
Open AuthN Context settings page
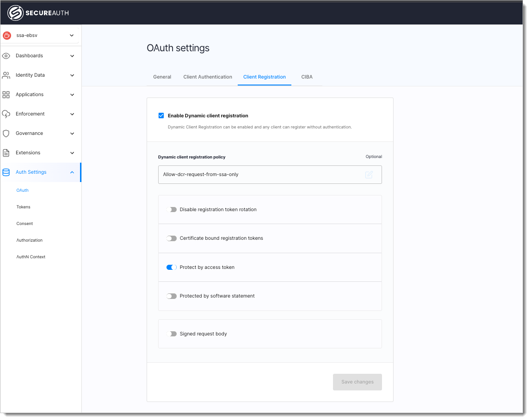pyautogui.click(x=31, y=257)
